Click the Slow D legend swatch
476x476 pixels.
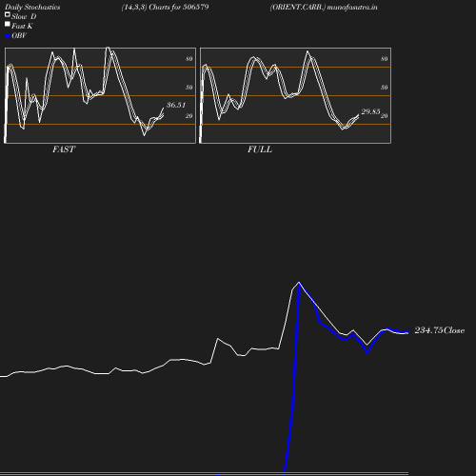8,14
